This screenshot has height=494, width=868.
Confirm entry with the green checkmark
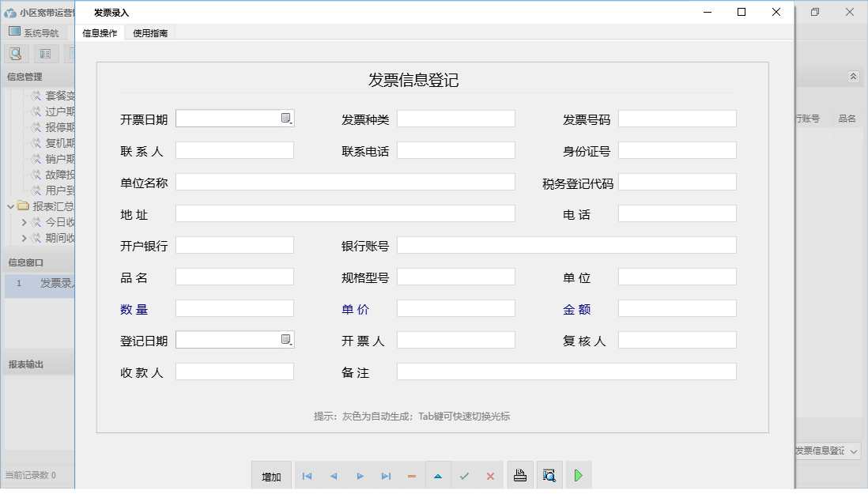click(464, 475)
